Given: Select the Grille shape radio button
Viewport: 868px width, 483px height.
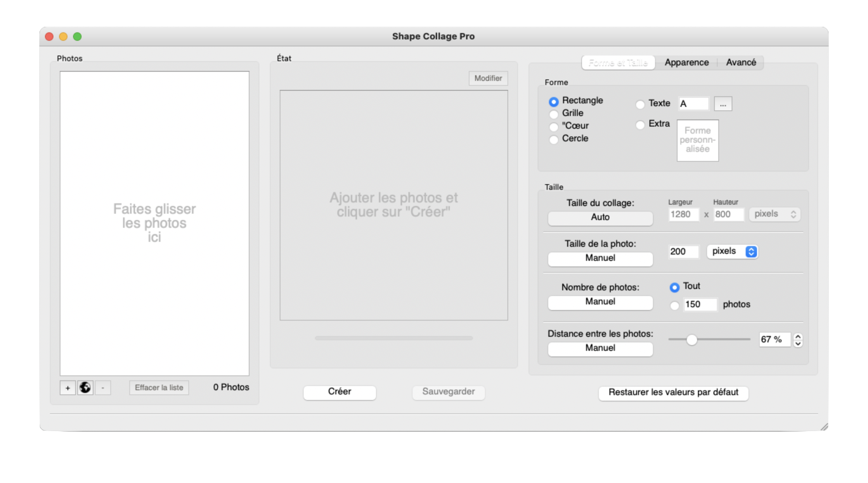Looking at the screenshot, I should (x=553, y=114).
